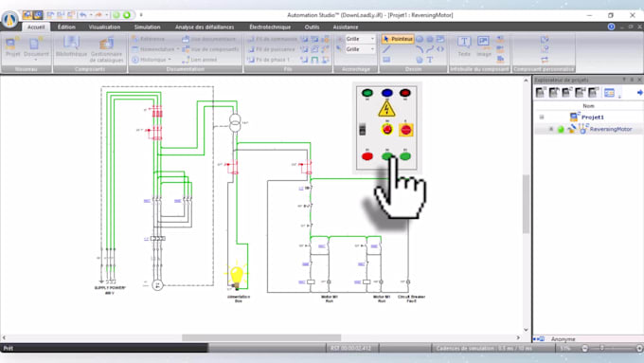
Task: Push the rightmost green pushbutton on control panel
Action: (x=405, y=156)
